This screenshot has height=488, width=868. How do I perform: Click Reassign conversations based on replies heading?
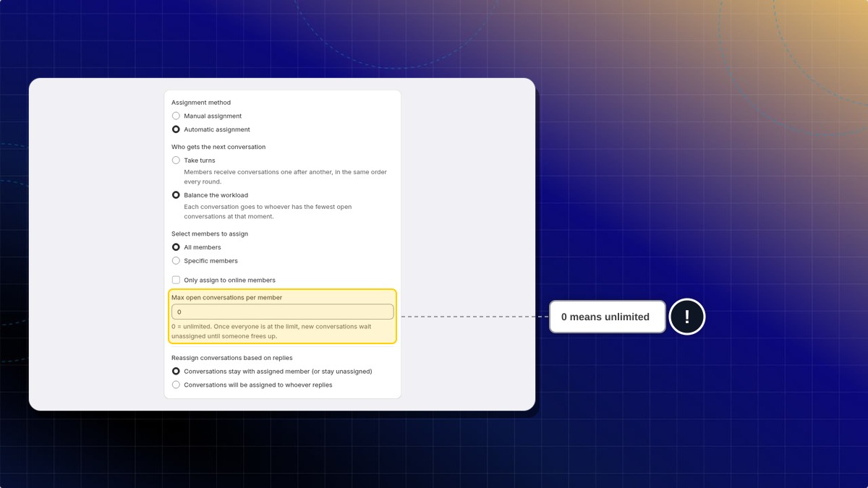point(232,358)
